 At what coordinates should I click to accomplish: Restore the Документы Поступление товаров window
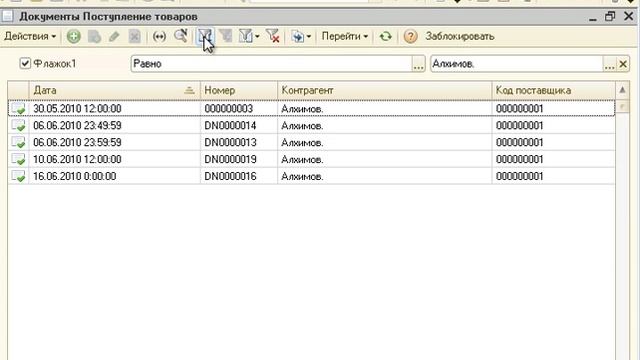point(610,16)
